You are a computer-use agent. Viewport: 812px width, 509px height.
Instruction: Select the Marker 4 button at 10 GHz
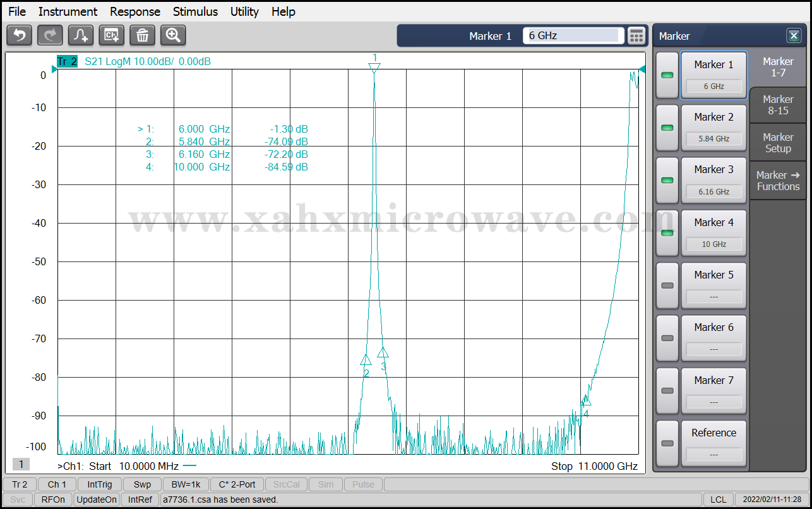pyautogui.click(x=713, y=232)
